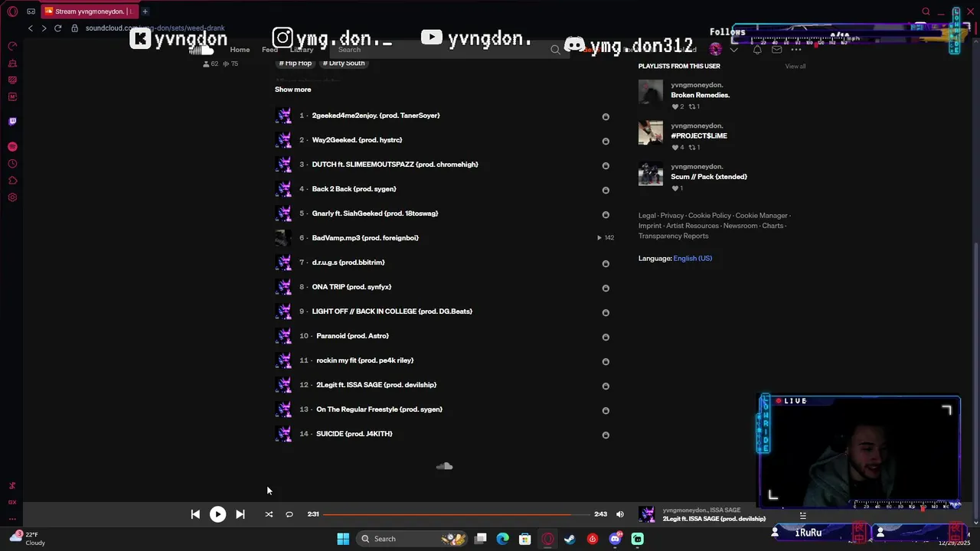Viewport: 980px width, 551px height.
Task: Select track LIGHT OFF // BACK IN COLLEGE
Action: point(392,311)
